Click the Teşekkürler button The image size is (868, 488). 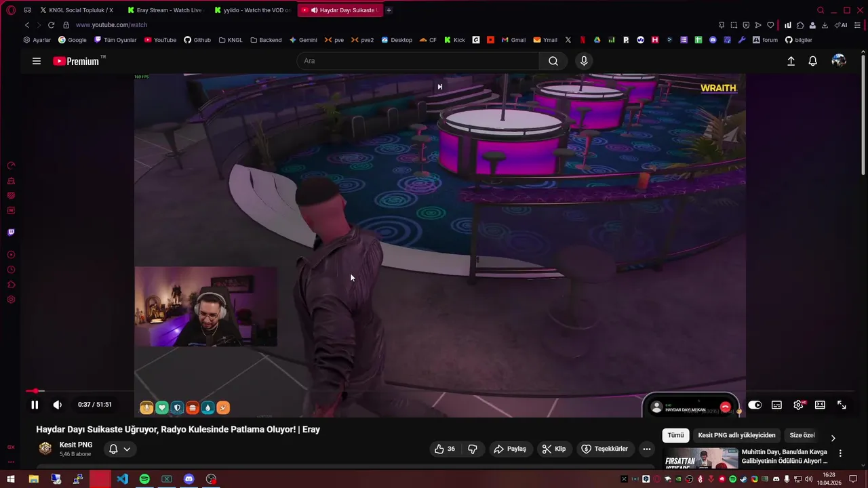point(604,449)
